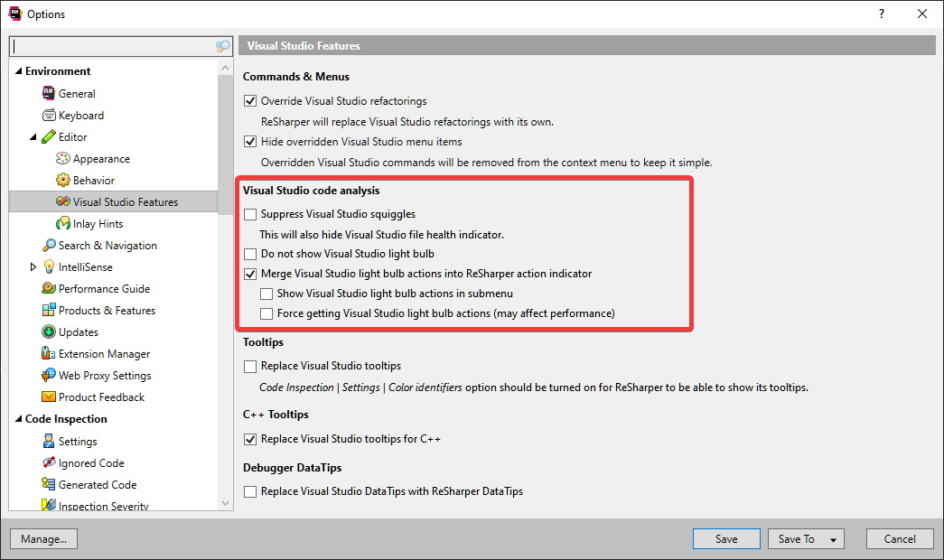Screen dimensions: 944x560
Task: Uncheck Override Visual Studio refactorings
Action: pos(250,100)
